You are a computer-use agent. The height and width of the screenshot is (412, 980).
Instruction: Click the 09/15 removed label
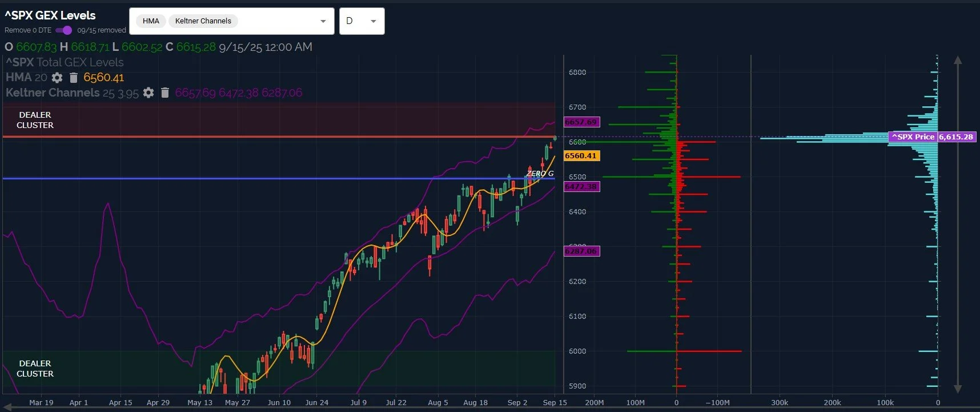(101, 30)
